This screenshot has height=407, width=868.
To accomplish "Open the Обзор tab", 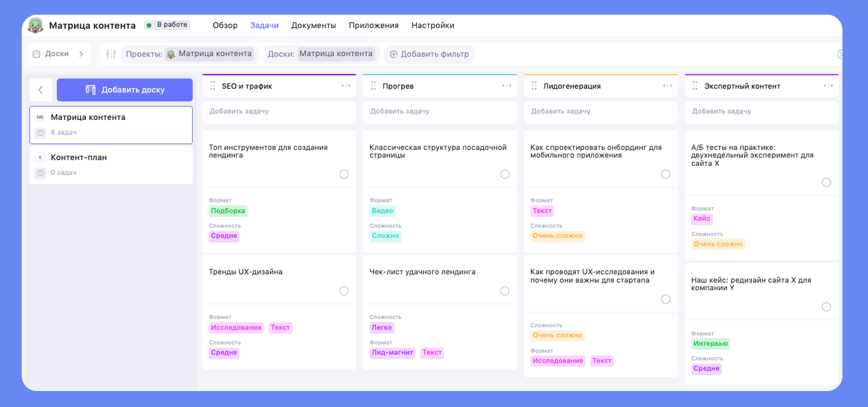I will [225, 26].
